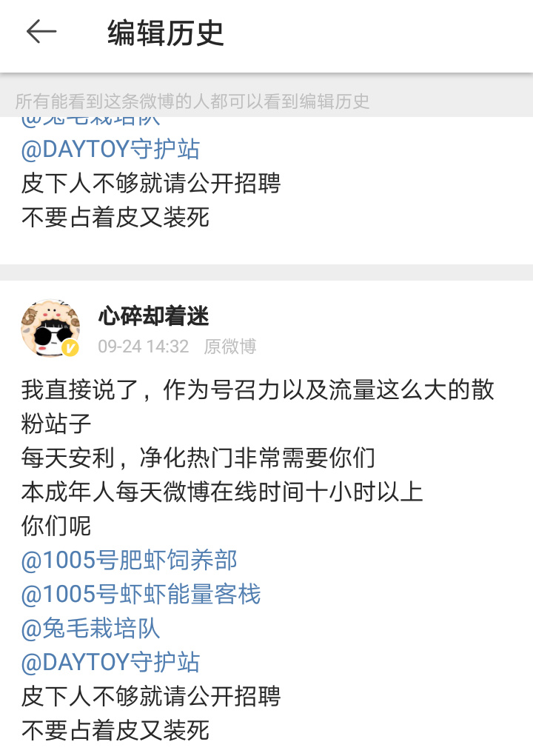Tap the line 你们呢

click(x=56, y=526)
